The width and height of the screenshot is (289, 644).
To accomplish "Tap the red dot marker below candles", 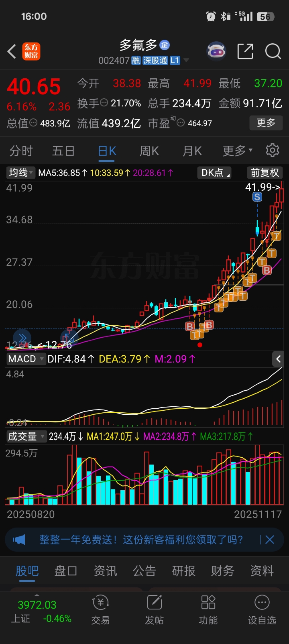I will click(200, 344).
